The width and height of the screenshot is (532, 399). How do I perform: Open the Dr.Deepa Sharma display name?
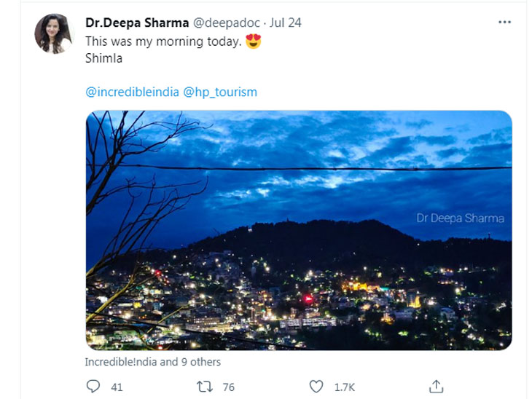137,23
